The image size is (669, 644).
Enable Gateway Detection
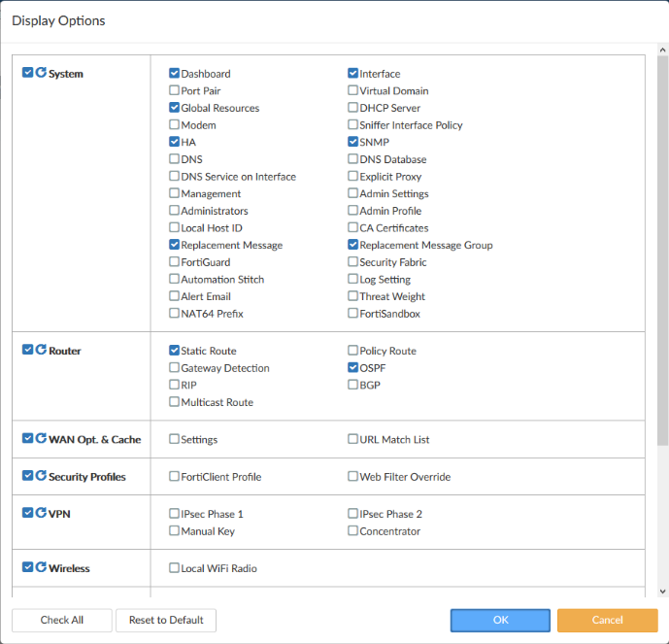[174, 367]
